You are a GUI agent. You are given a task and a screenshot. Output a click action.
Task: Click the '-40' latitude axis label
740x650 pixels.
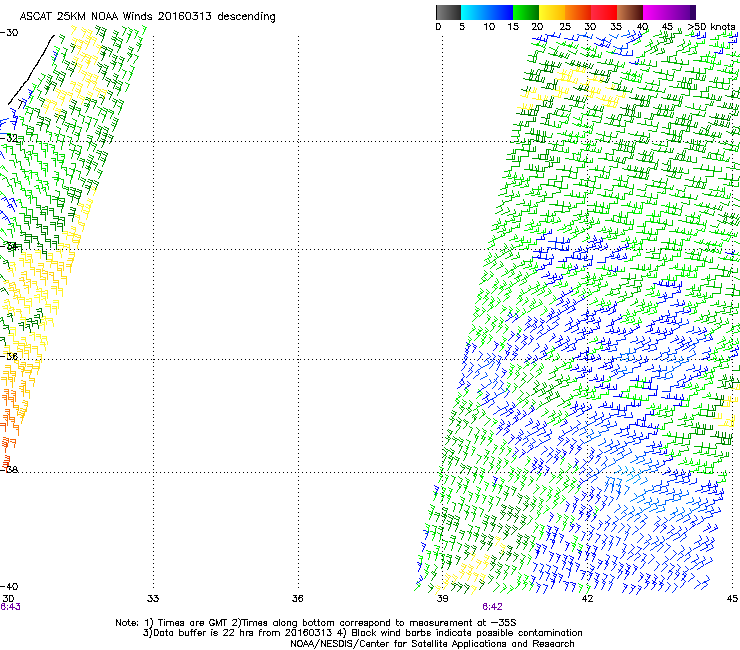coord(9,587)
